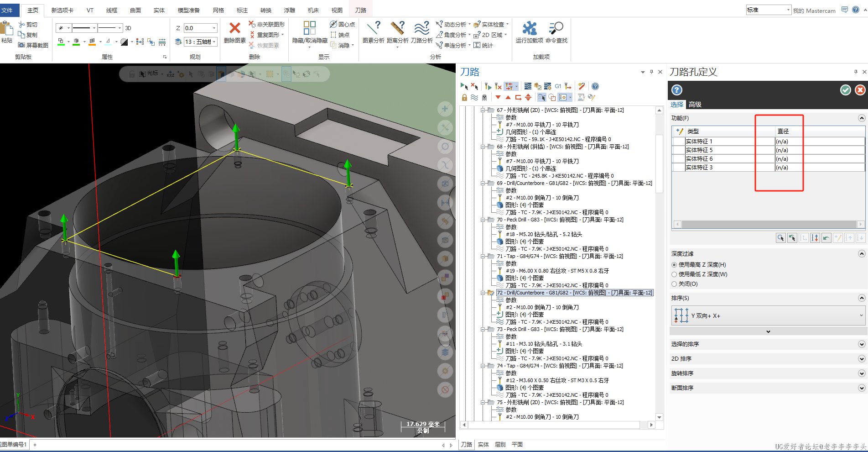Click the 屏幕截图 button
The height and width of the screenshot is (452, 868).
pos(33,45)
